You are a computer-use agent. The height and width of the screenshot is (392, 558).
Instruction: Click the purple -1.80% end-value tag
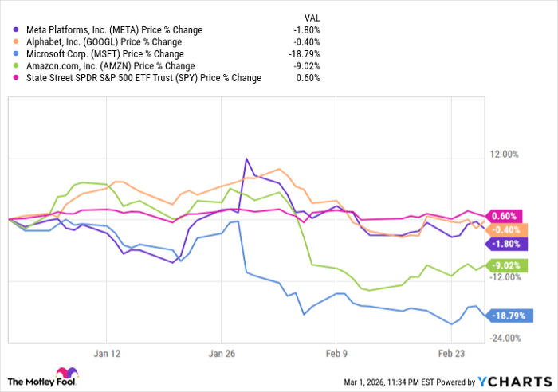point(505,244)
